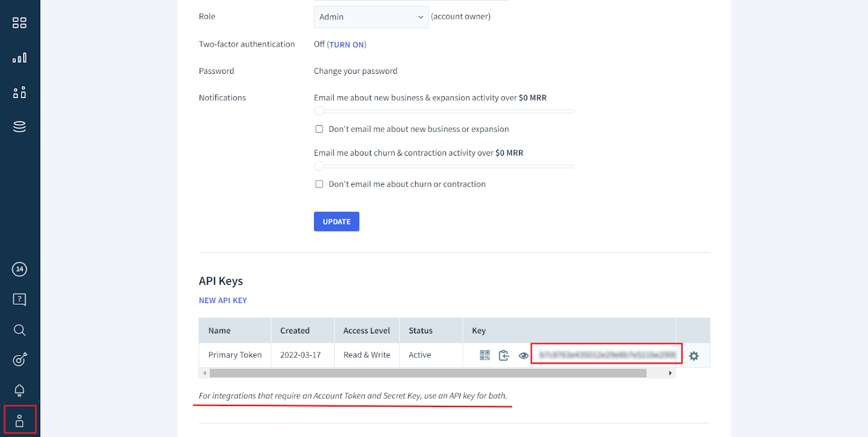This screenshot has height=437, width=868.
Task: Click the stacked coins data icon
Action: (x=20, y=126)
